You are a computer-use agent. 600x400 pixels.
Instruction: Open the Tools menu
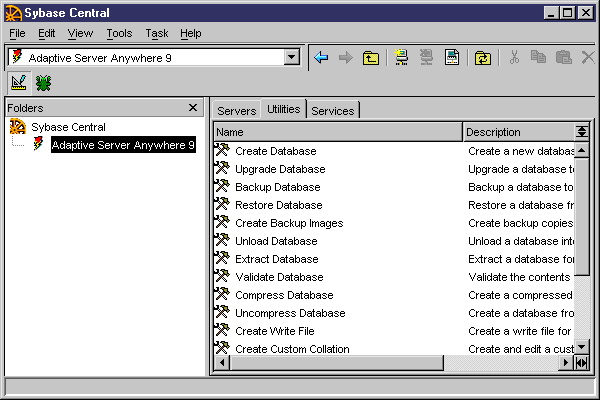(119, 33)
